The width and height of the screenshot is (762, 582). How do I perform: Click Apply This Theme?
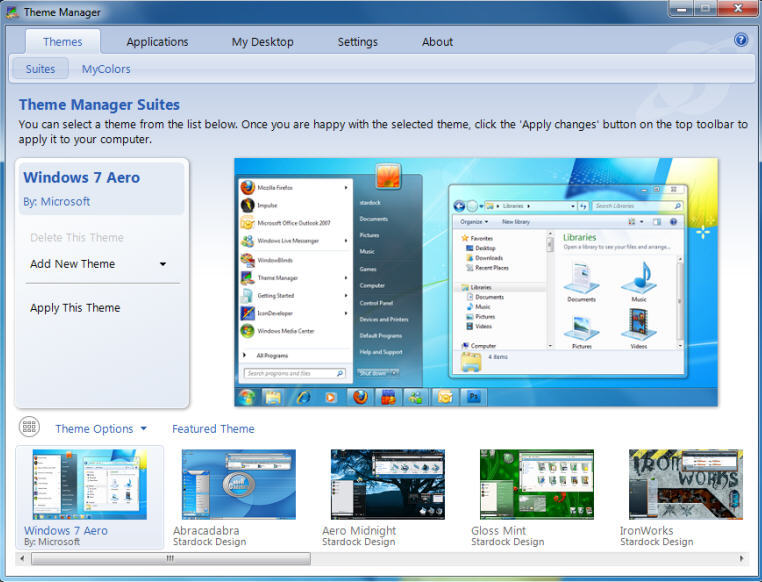tap(75, 308)
